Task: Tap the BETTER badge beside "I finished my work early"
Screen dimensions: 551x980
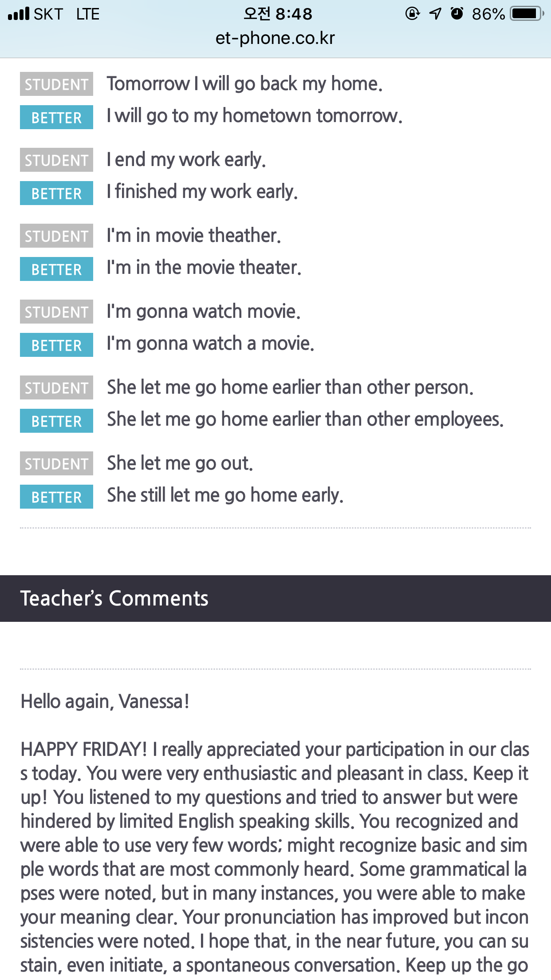Action: 56,194
